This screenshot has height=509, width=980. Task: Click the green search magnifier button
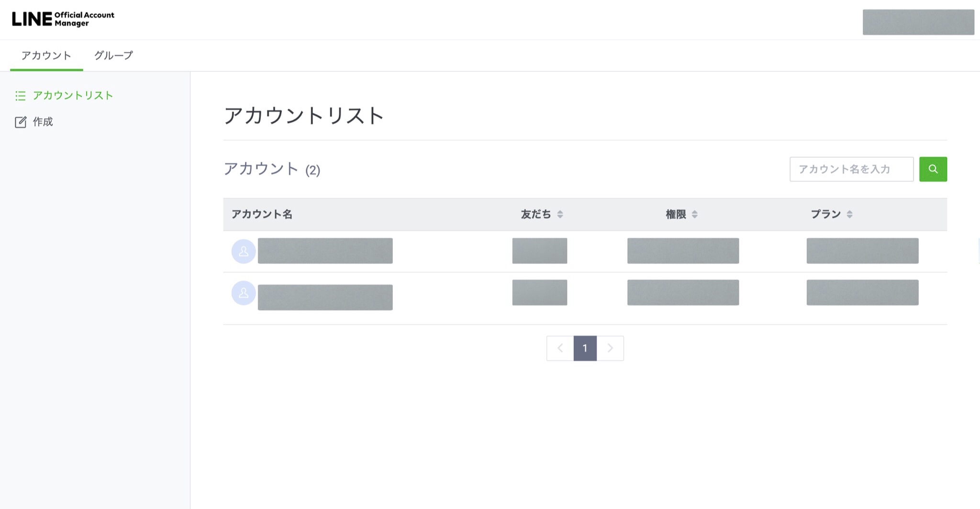coord(933,169)
